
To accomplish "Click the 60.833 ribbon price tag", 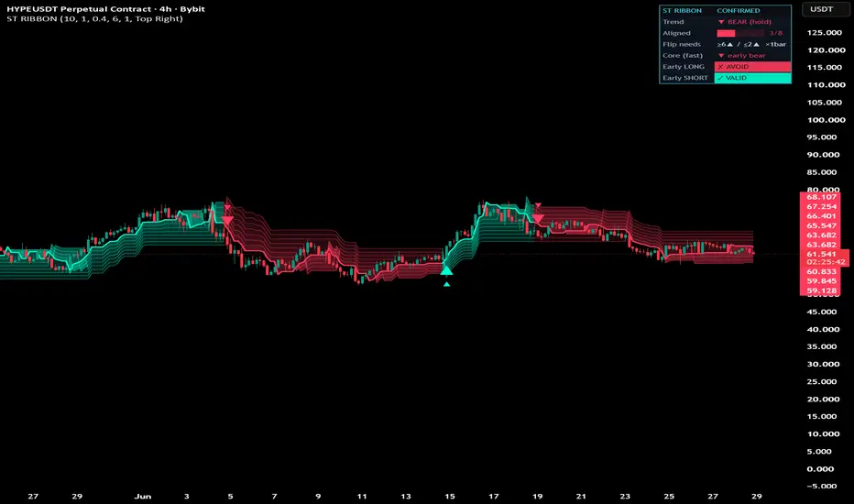I will [821, 271].
